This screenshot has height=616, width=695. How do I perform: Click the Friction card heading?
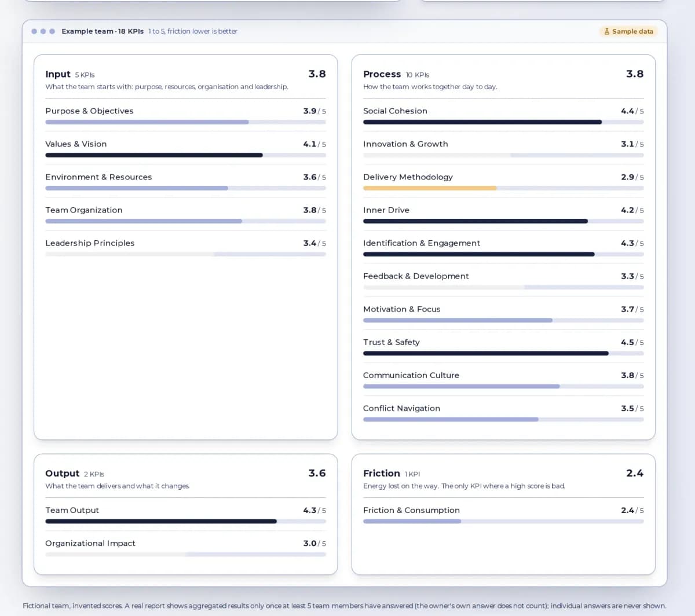[381, 473]
